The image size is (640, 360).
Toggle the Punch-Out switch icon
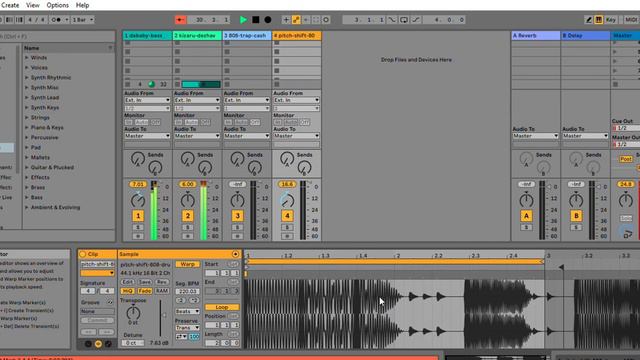[x=416, y=20]
